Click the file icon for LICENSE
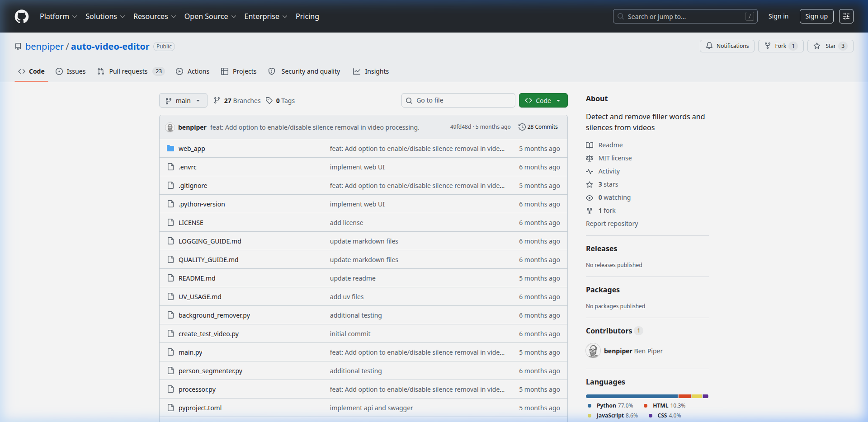Viewport: 868px width, 422px height. pos(170,222)
